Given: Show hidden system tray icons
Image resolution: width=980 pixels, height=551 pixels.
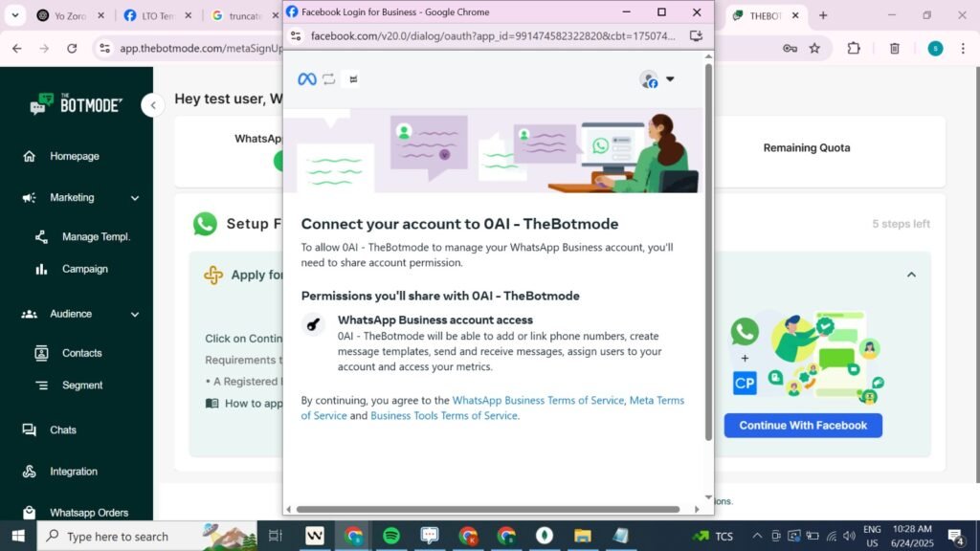Looking at the screenshot, I should pyautogui.click(x=757, y=536).
